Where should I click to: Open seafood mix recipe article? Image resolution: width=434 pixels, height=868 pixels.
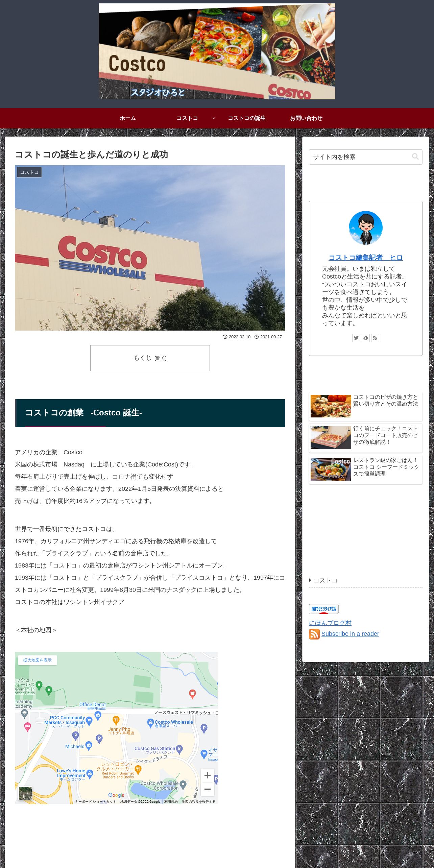coord(366,469)
